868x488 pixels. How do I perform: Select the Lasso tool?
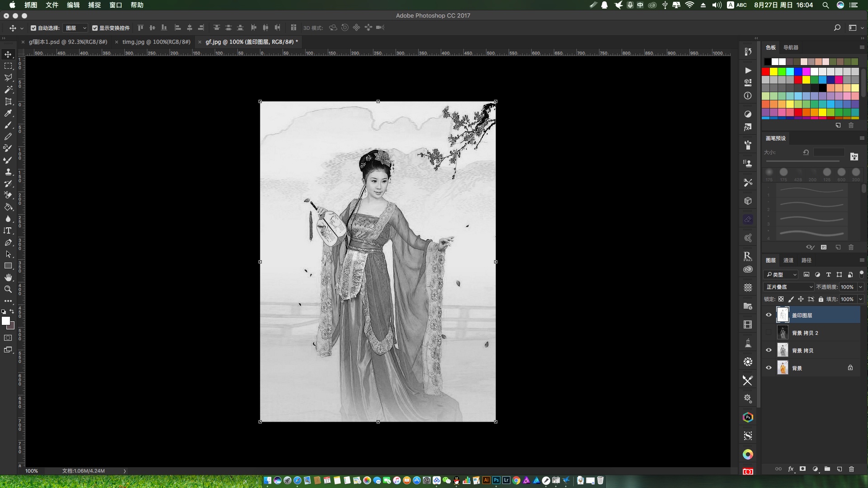[x=8, y=78]
